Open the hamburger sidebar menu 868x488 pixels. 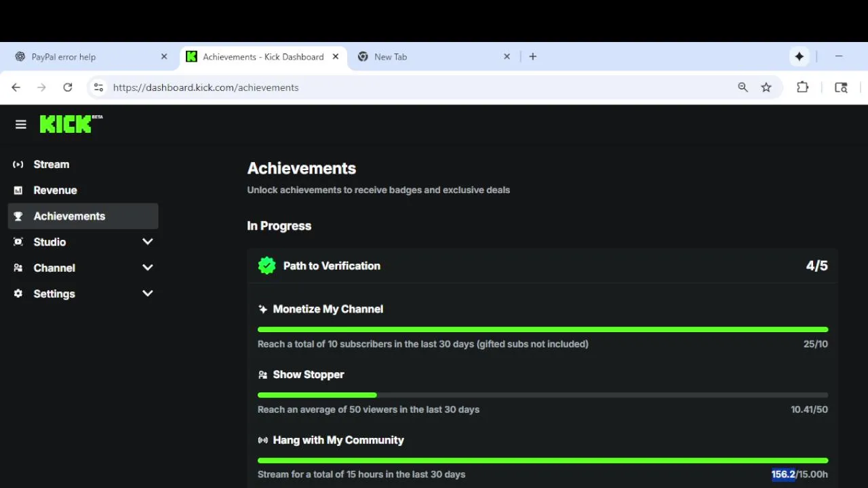pyautogui.click(x=20, y=124)
